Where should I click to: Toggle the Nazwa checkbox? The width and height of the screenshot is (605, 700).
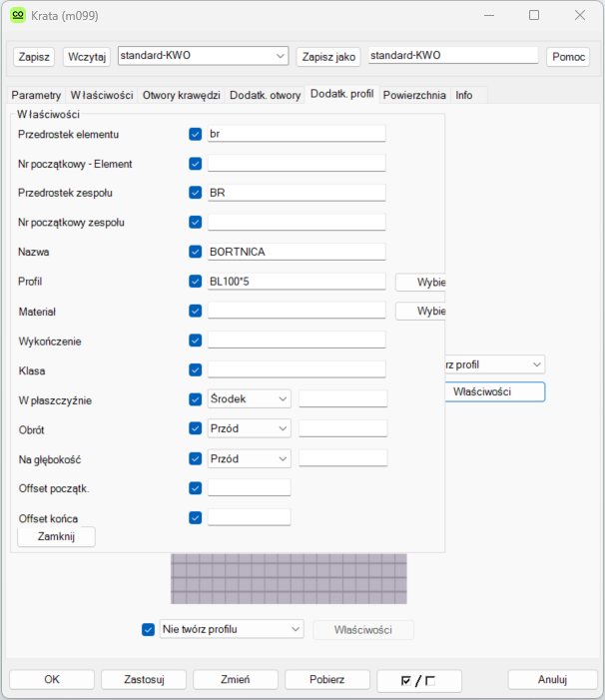196,253
